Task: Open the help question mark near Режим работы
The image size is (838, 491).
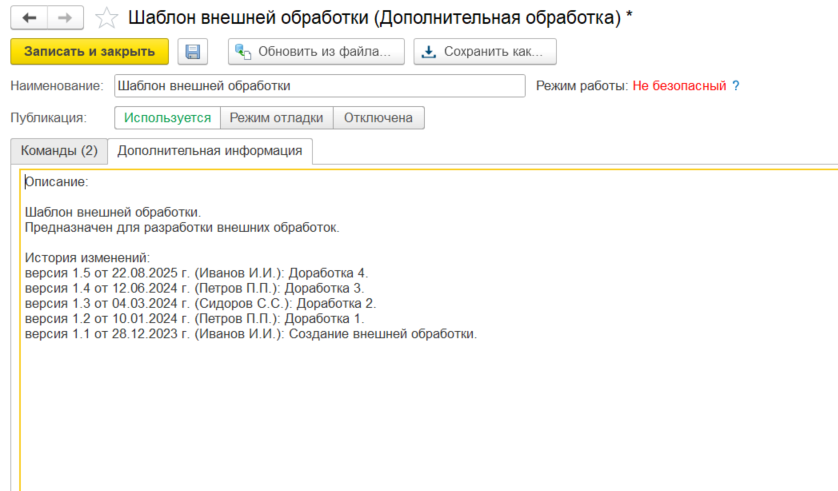Action: point(736,86)
